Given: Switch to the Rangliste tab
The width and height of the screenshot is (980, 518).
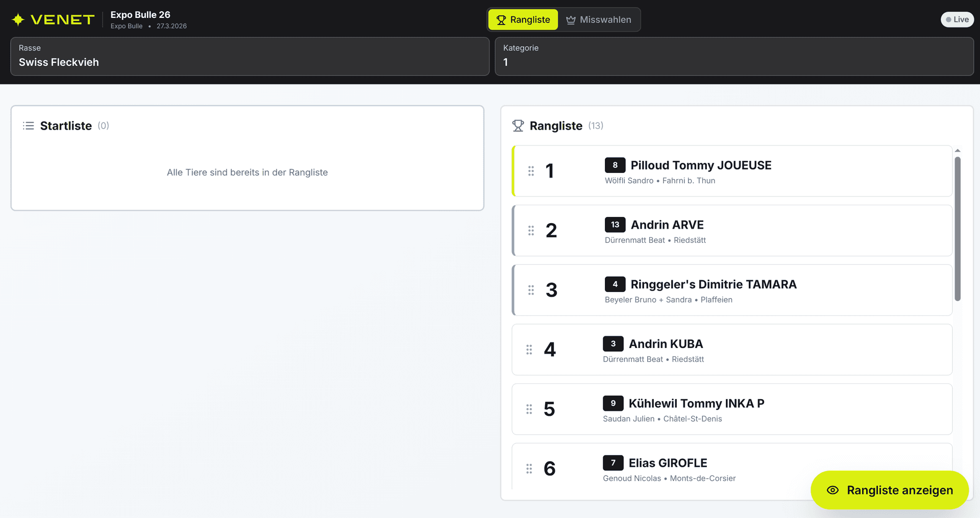Looking at the screenshot, I should pyautogui.click(x=523, y=19).
